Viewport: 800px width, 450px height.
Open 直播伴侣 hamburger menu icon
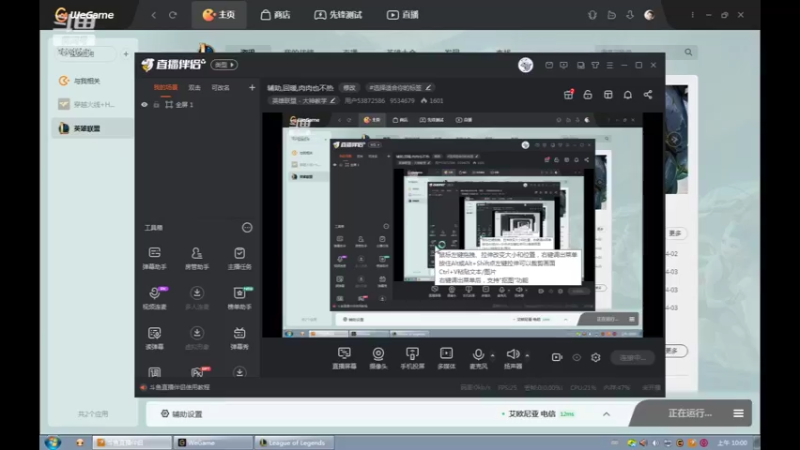(610, 65)
